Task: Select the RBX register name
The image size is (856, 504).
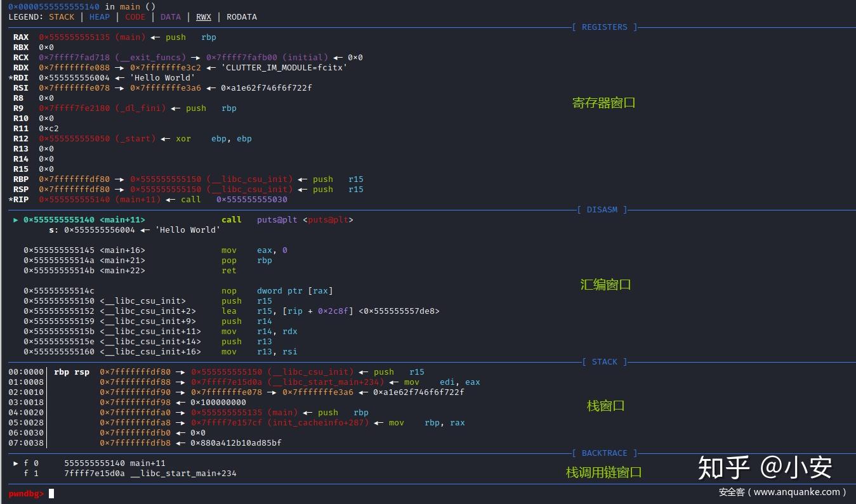Action: coord(21,47)
